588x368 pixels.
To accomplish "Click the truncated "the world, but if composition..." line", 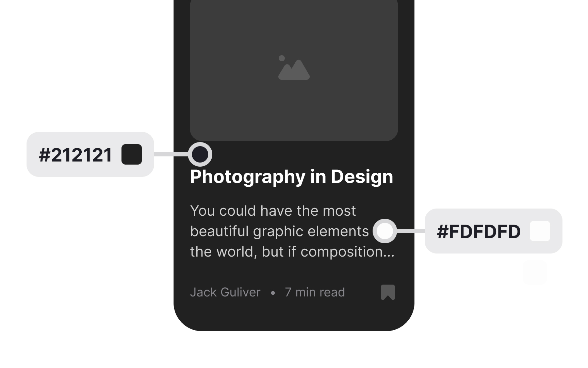I will click(x=292, y=252).
